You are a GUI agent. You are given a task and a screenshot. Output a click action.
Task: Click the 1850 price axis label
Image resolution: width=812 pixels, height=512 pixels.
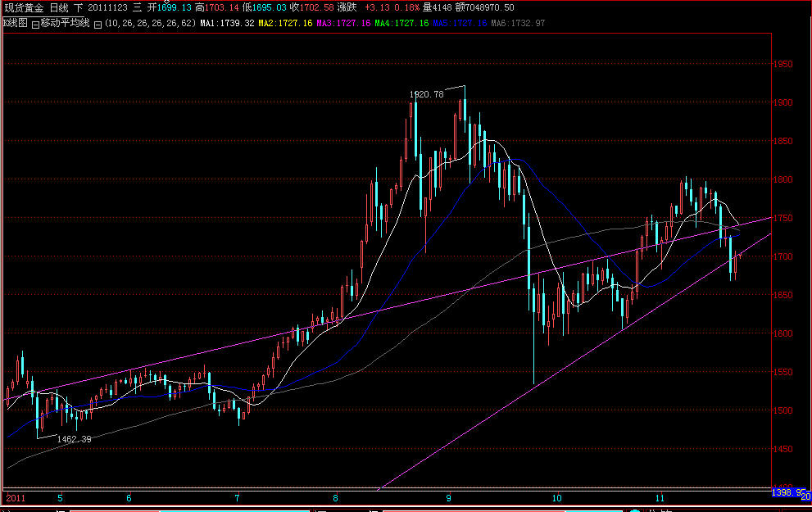click(x=783, y=141)
